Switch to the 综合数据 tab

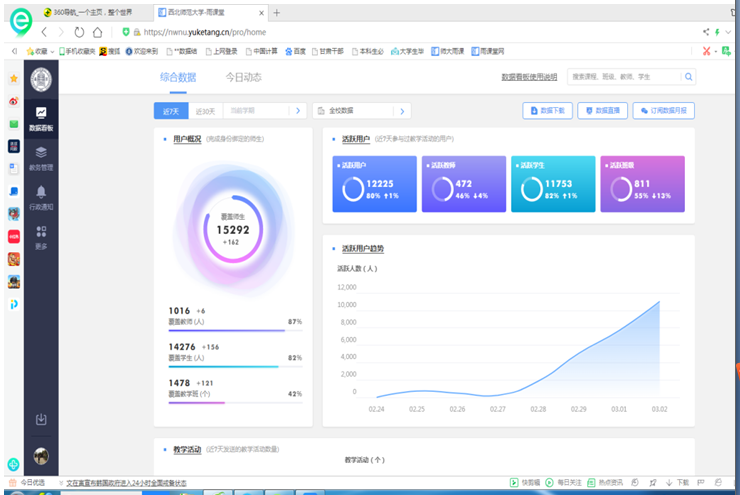click(x=178, y=77)
